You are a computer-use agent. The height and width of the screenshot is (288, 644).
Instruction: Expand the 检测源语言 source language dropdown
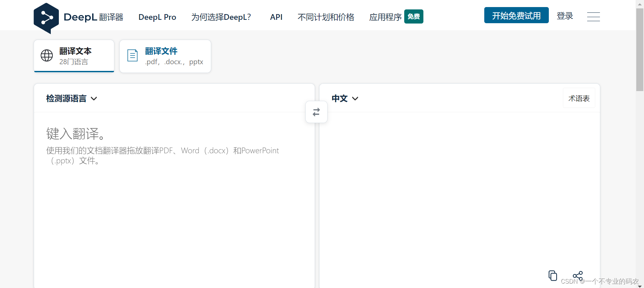[x=72, y=98]
